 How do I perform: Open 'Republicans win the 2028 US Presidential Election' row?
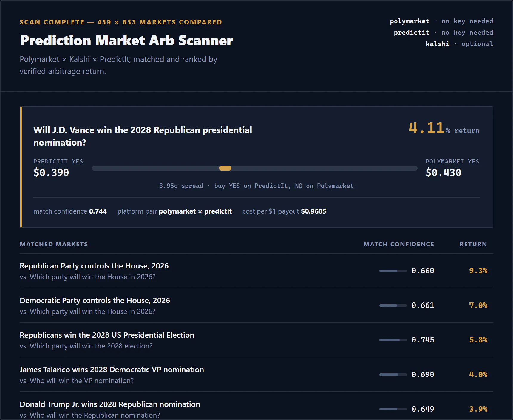(x=256, y=340)
